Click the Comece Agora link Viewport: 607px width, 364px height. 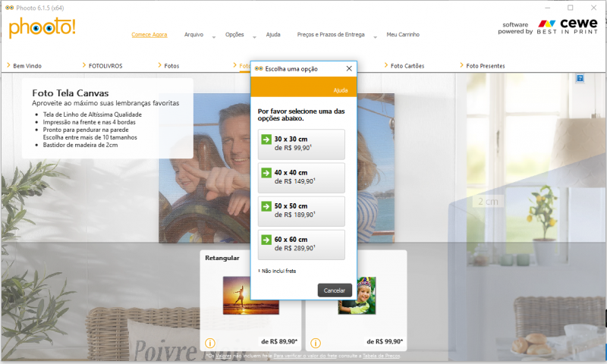point(149,35)
